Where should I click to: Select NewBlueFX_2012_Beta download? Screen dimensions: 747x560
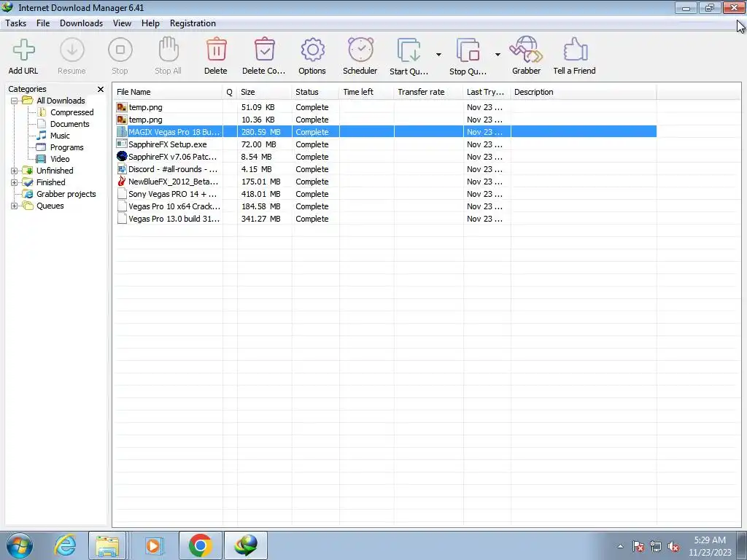tap(385, 182)
